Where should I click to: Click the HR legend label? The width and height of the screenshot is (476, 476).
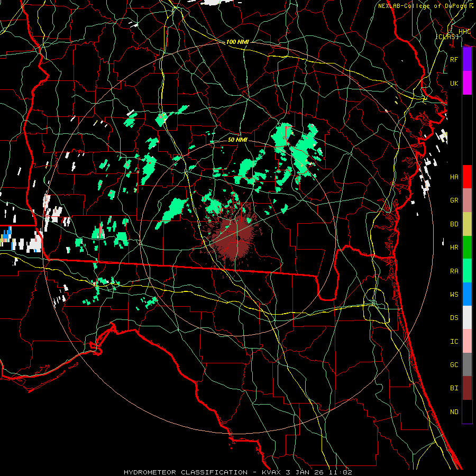coord(454,248)
